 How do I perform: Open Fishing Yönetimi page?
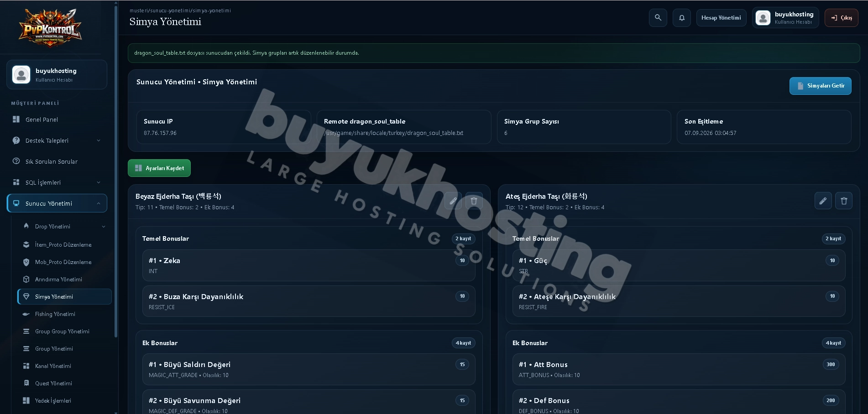[64, 314]
